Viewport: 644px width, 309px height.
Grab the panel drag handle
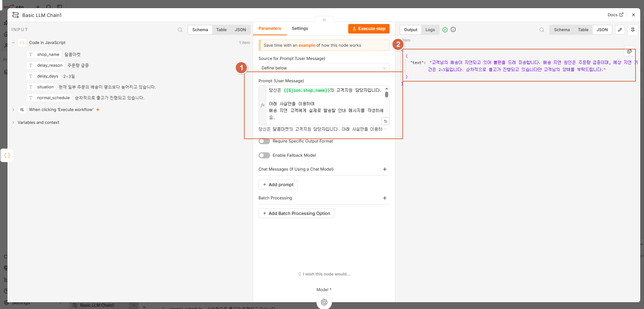(324, 20)
